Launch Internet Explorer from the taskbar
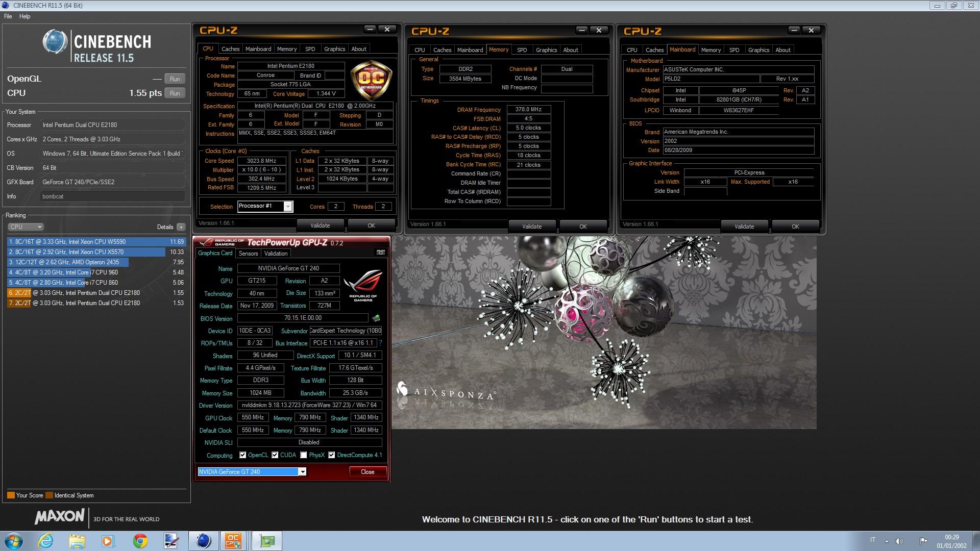 (x=45, y=541)
